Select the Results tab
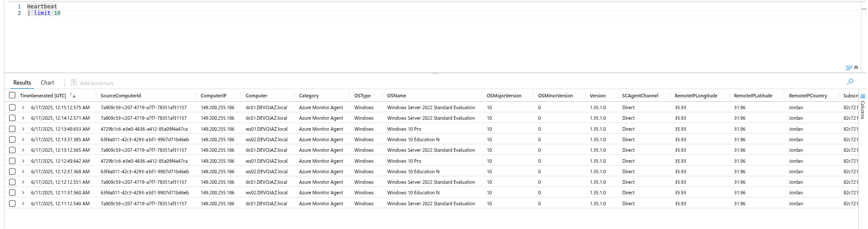Image resolution: width=868 pixels, height=229 pixels. pyautogui.click(x=22, y=82)
